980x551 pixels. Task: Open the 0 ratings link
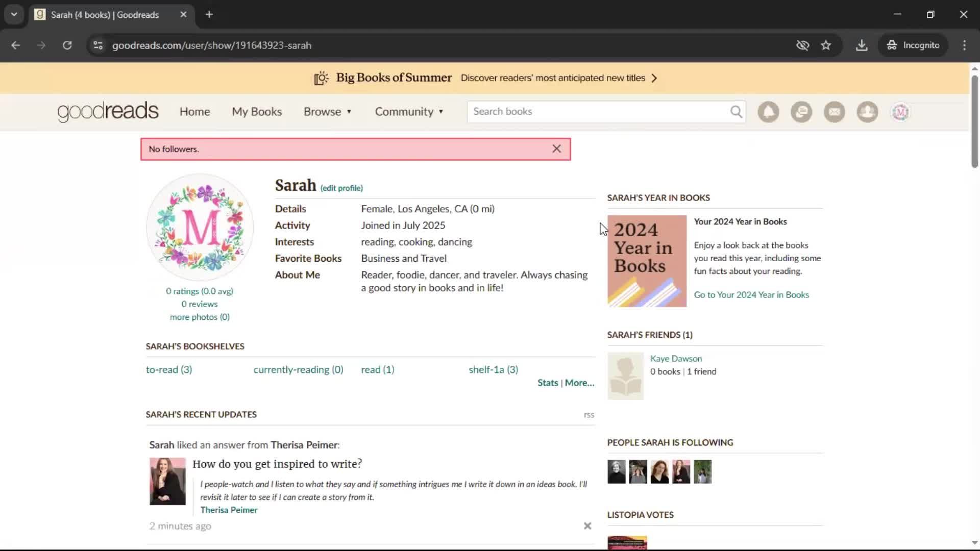coord(200,291)
